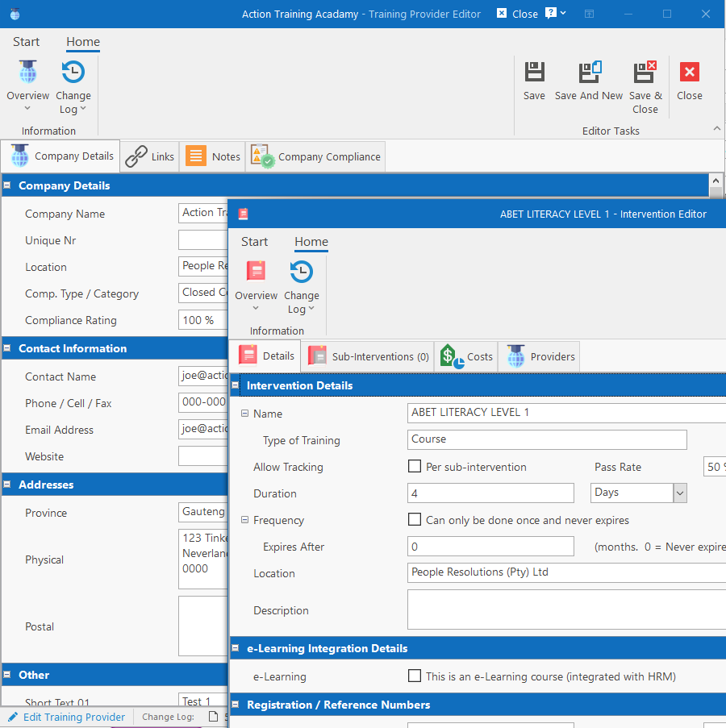Collapse e-Learning Integration Details section
Image resolution: width=726 pixels, height=728 pixels.
(236, 648)
